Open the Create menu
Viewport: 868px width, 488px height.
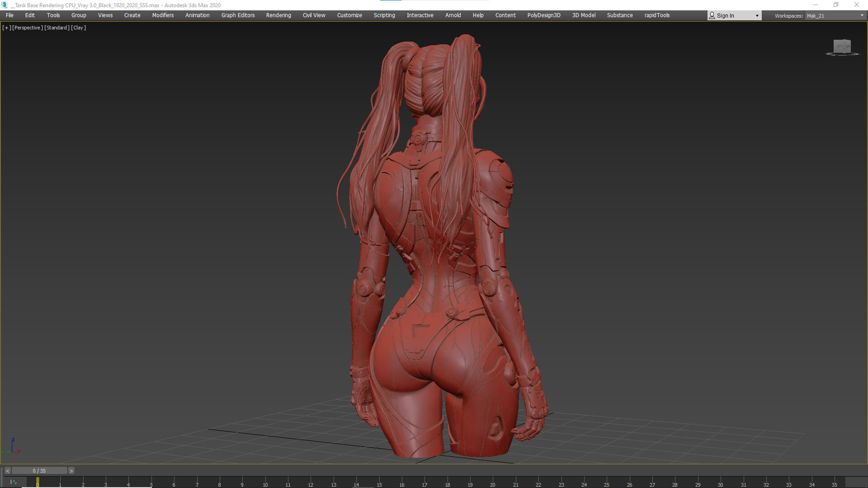pyautogui.click(x=132, y=15)
